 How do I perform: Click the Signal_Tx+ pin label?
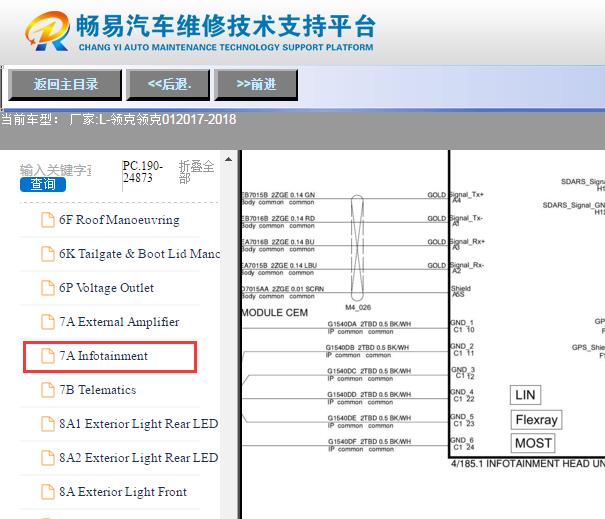467,197
